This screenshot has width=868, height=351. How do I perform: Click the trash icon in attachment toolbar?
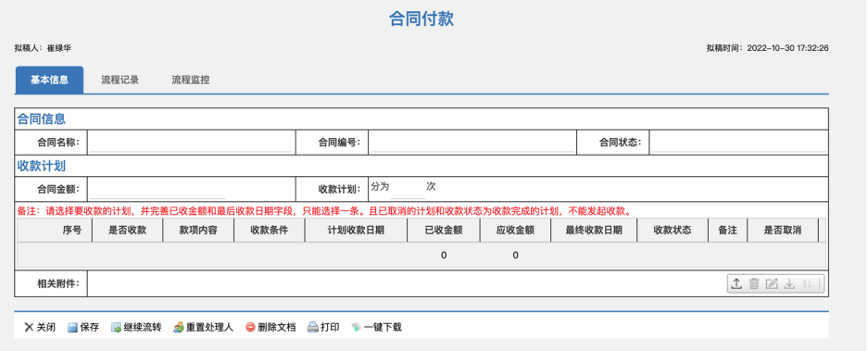(754, 284)
